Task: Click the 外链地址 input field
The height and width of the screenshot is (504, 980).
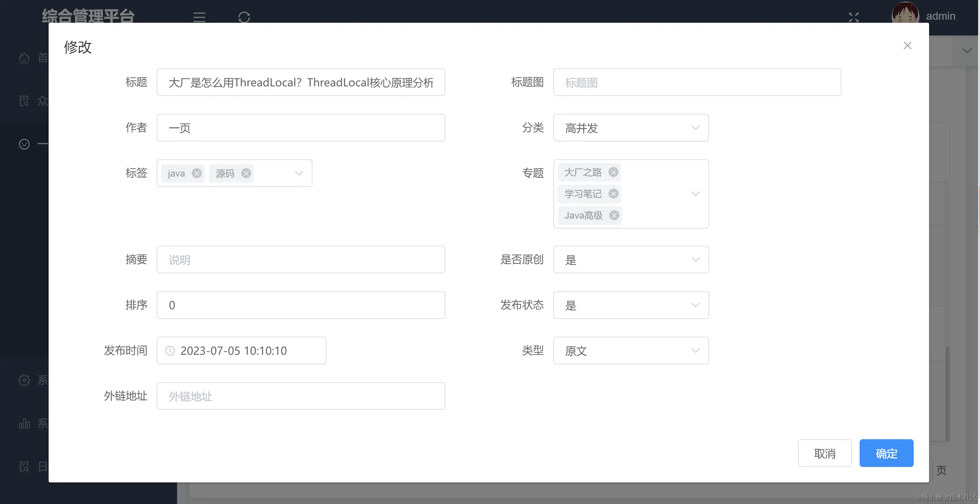Action: pyautogui.click(x=301, y=396)
